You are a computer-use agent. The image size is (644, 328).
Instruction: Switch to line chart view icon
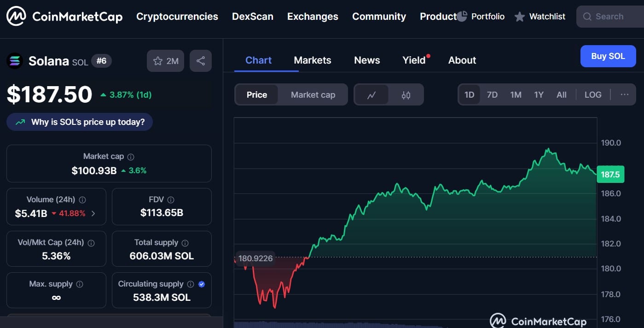click(x=371, y=95)
